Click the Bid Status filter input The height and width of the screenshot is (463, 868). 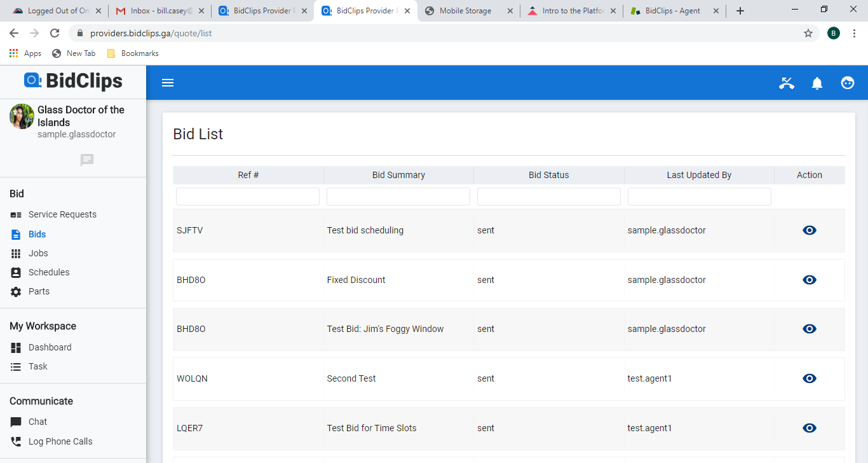click(549, 197)
